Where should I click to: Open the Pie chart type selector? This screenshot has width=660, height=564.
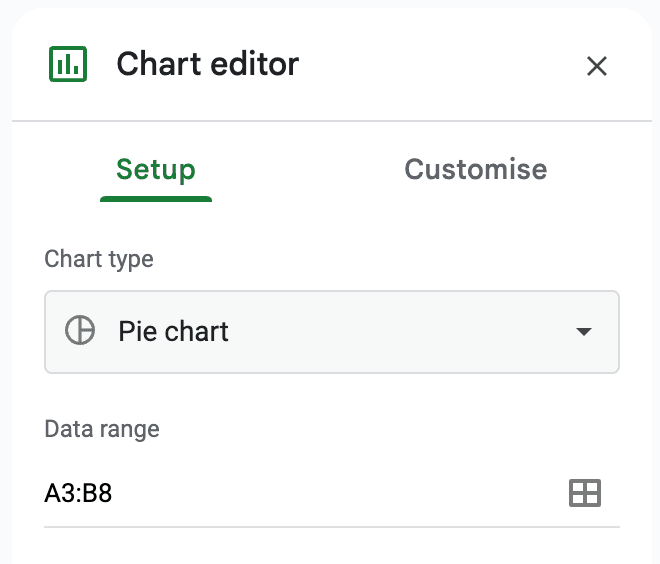pyautogui.click(x=332, y=332)
